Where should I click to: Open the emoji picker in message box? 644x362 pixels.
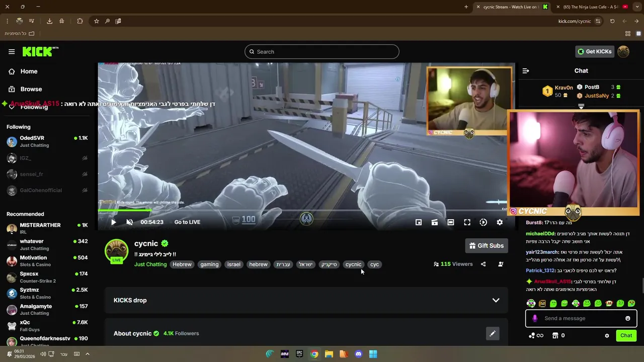tap(627, 318)
